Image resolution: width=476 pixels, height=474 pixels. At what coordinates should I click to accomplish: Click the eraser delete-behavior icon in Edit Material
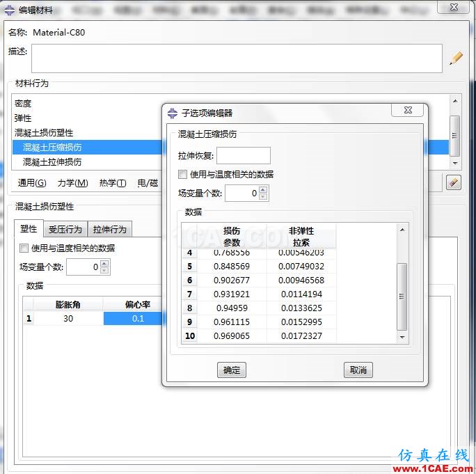coord(454,182)
